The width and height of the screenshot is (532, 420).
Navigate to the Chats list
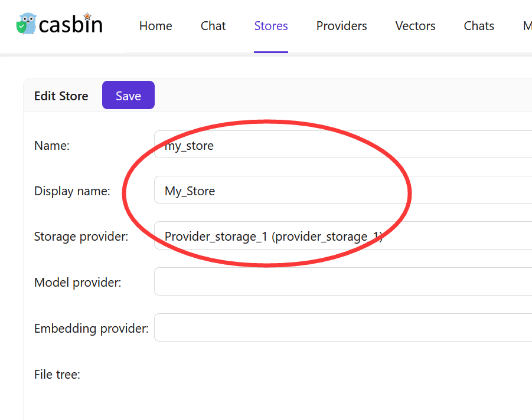tap(478, 26)
